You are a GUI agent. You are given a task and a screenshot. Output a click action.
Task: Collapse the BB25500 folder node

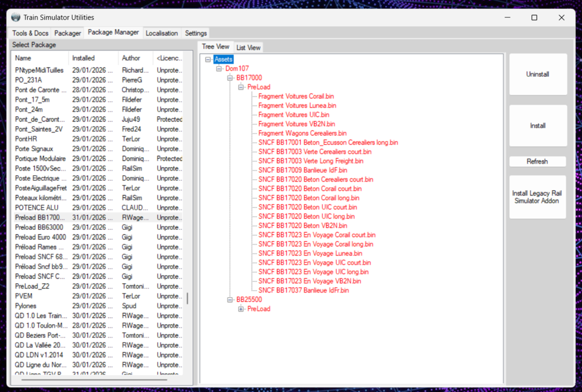click(230, 300)
